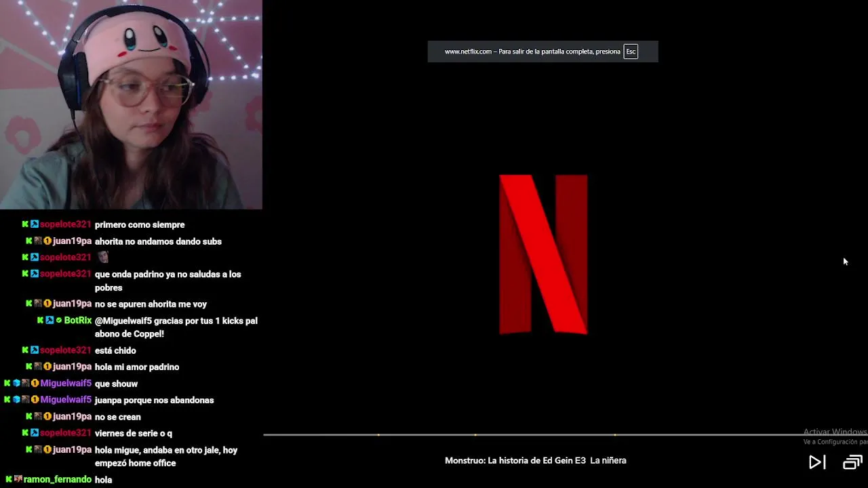
Task: Click the red Netflix N logo
Action: 543,254
